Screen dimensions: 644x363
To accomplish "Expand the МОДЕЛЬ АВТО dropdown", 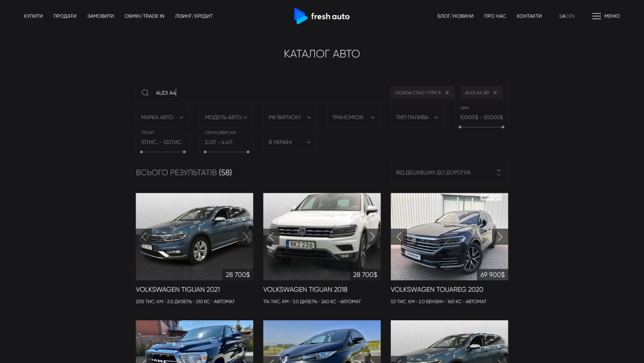I will tap(226, 117).
